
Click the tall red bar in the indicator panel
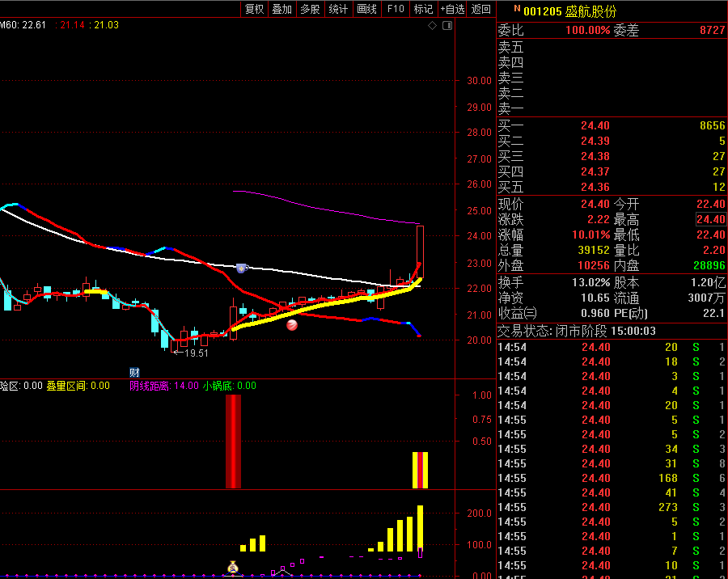[x=233, y=442]
